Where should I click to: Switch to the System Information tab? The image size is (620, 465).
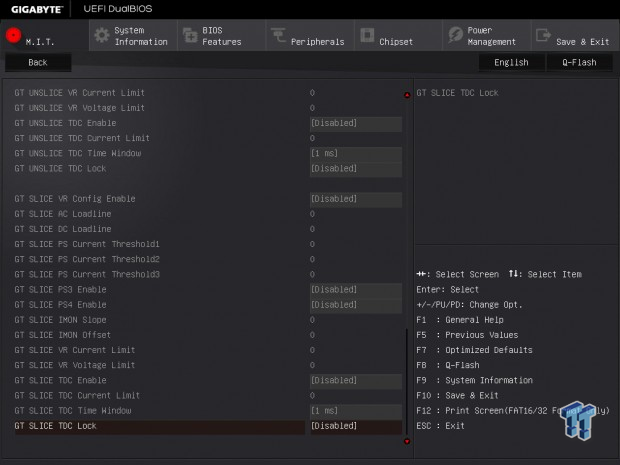[133, 36]
